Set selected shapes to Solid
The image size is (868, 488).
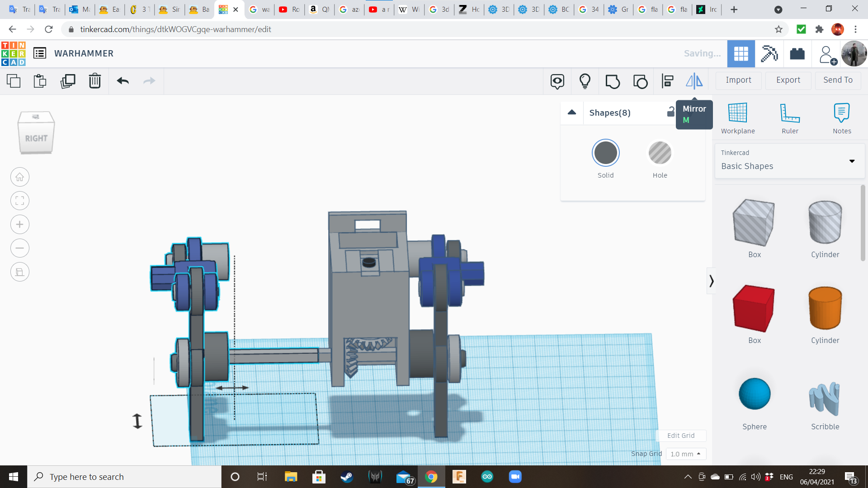click(x=605, y=153)
